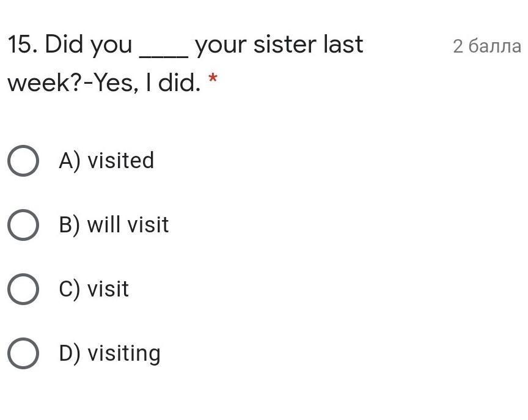Screen dimensions: 528x420
Task: Pick the "D) visiting" radio button
Action: coord(23,353)
